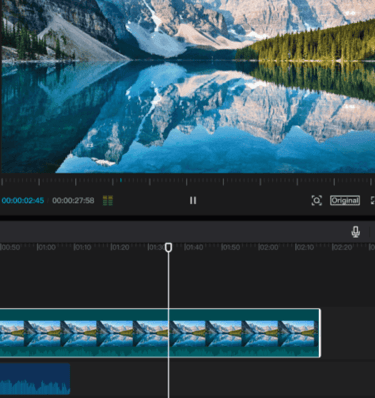Open the Original aspect ratio option
The image size is (375, 398).
pos(345,200)
